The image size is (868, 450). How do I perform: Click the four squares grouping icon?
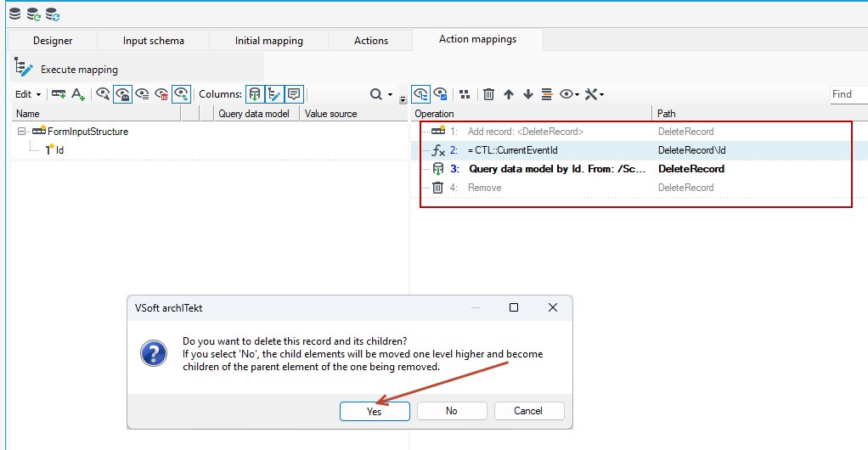[465, 94]
